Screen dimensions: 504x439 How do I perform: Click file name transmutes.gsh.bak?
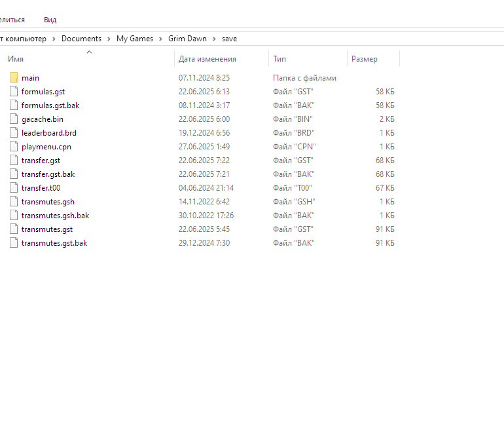coord(55,216)
